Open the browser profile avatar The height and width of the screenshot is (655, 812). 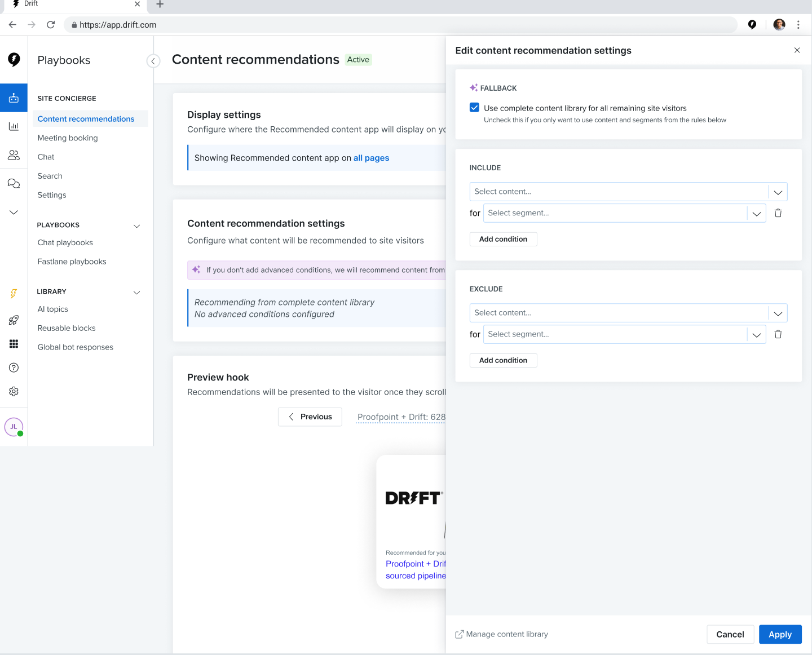coord(779,24)
